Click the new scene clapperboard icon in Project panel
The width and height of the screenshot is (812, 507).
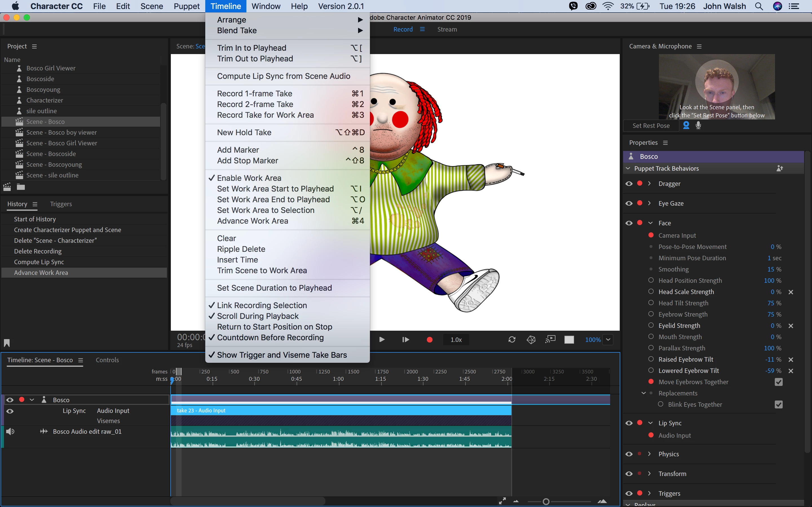click(7, 187)
